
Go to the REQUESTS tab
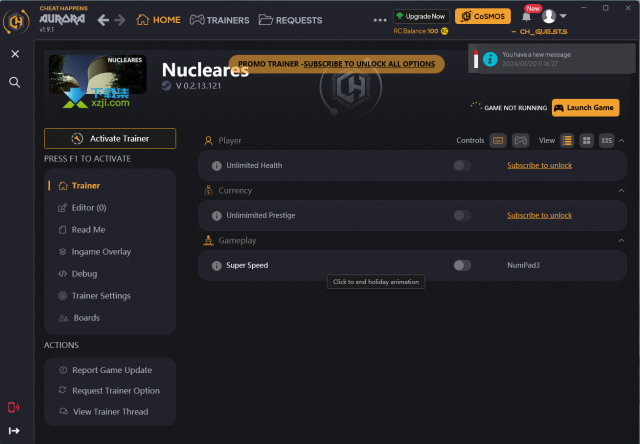[x=290, y=19]
